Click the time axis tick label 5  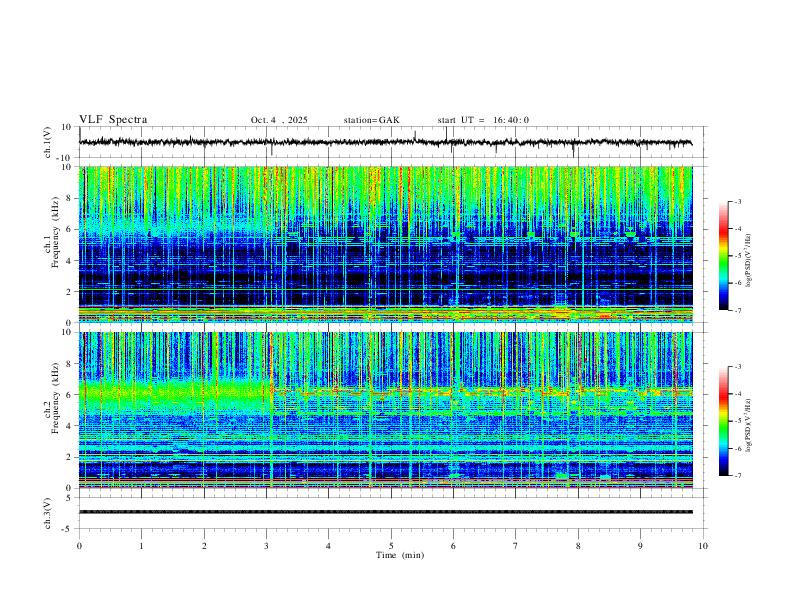click(x=391, y=546)
